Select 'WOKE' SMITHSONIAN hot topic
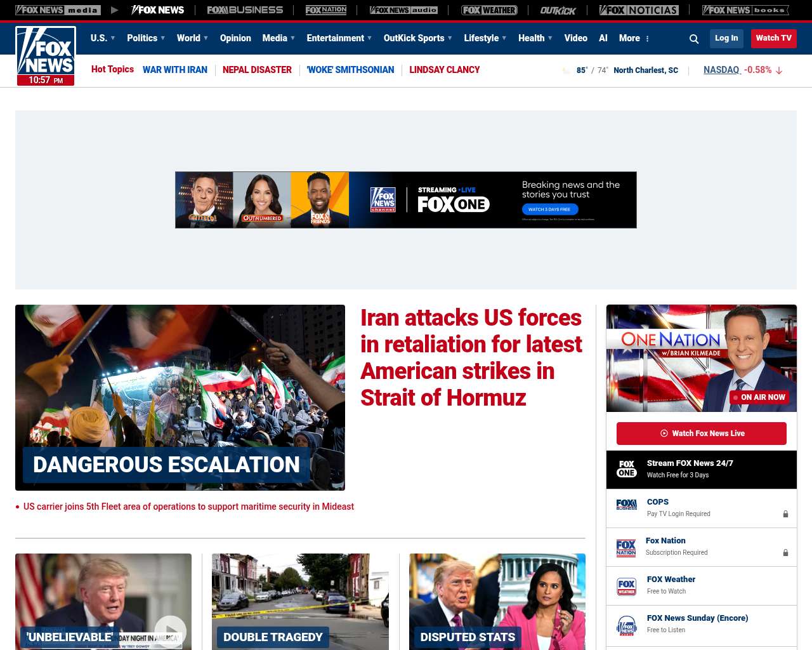 350,70
